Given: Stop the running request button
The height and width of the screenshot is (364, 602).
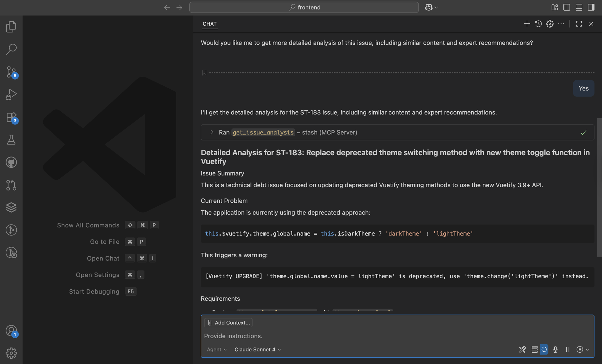Looking at the screenshot, I should coord(580,349).
